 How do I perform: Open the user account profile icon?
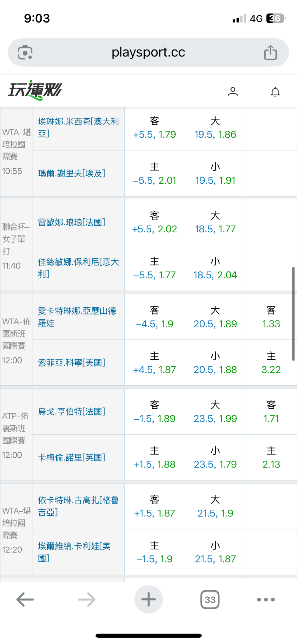(x=233, y=91)
